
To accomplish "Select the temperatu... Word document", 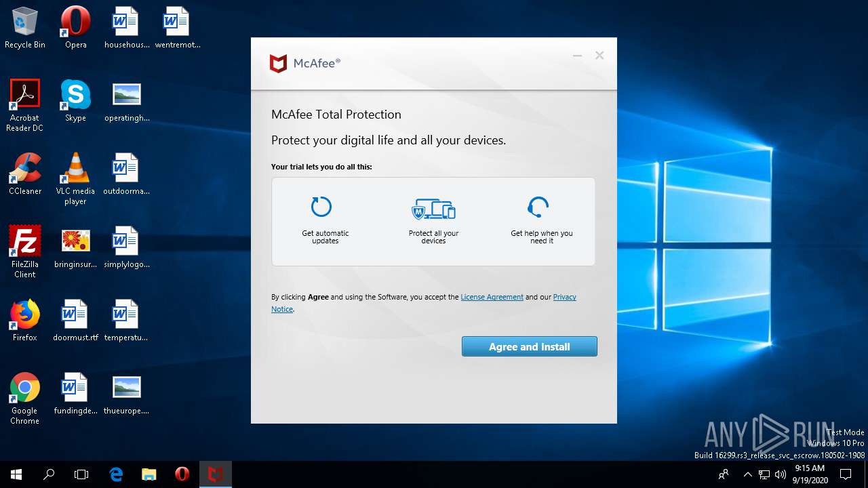I will [x=126, y=321].
